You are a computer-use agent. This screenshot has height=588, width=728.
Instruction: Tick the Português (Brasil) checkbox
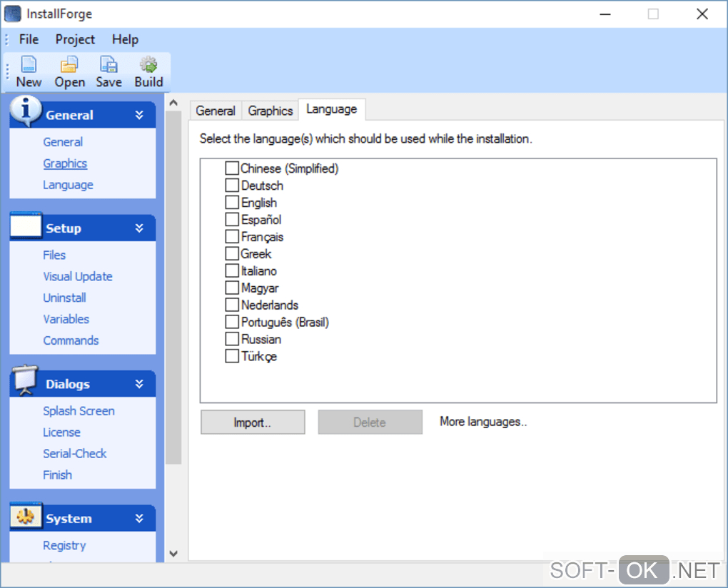[232, 322]
